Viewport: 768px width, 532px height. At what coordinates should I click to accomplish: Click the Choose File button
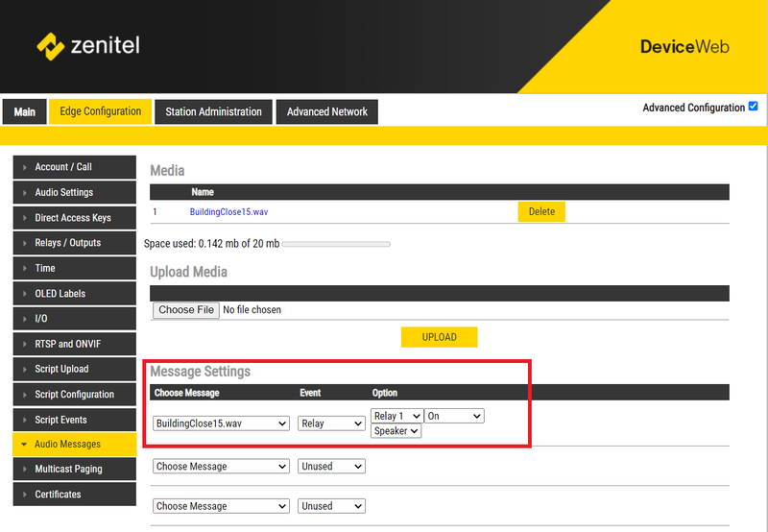coord(186,310)
